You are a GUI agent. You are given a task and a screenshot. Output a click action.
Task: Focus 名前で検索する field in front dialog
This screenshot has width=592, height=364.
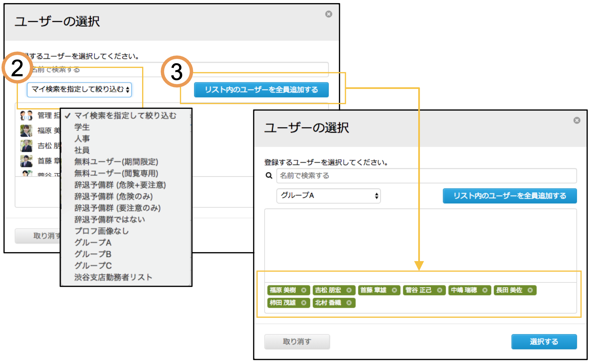tap(427, 176)
